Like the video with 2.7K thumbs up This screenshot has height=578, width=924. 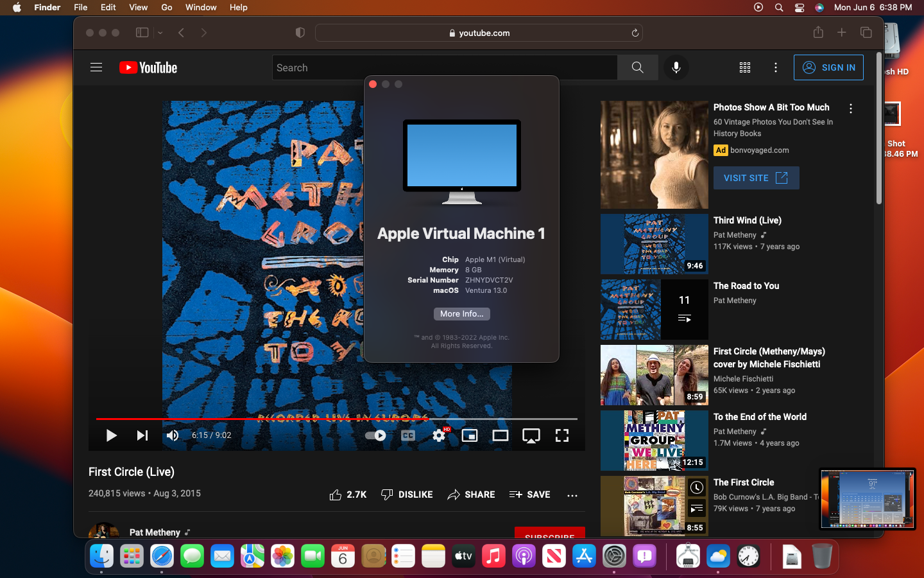pos(348,495)
